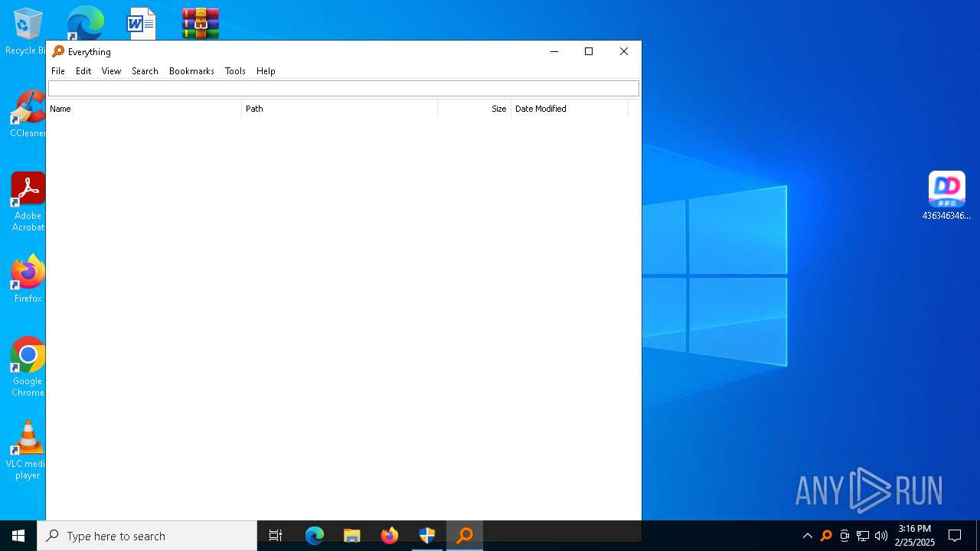Select the Firefox desktop shortcut
The width and height of the screenshot is (980, 551).
[28, 279]
